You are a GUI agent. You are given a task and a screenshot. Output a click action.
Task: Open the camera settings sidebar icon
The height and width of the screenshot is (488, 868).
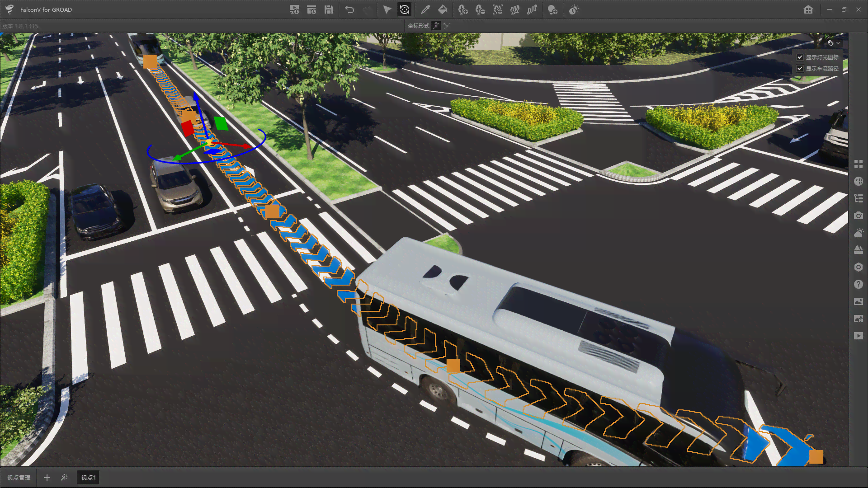pos(859,216)
